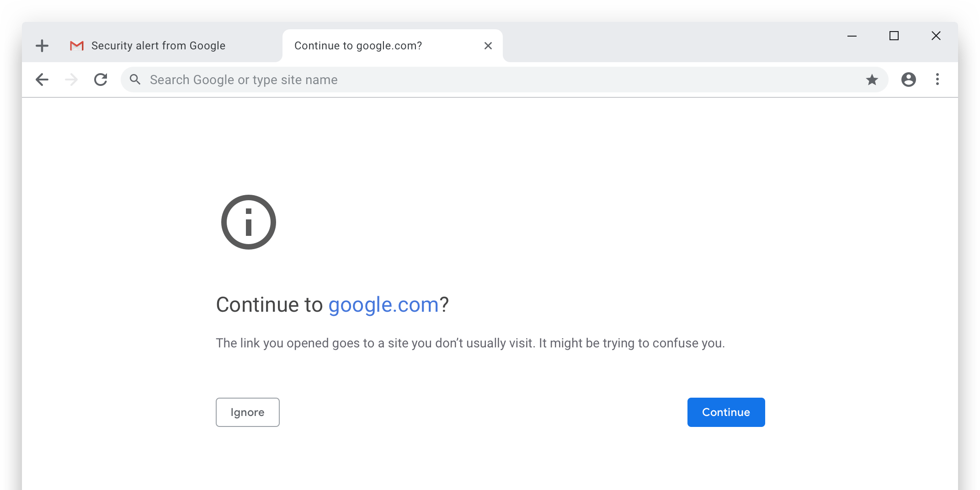Maximize the browser window
The height and width of the screenshot is (490, 980).
pyautogui.click(x=894, y=36)
